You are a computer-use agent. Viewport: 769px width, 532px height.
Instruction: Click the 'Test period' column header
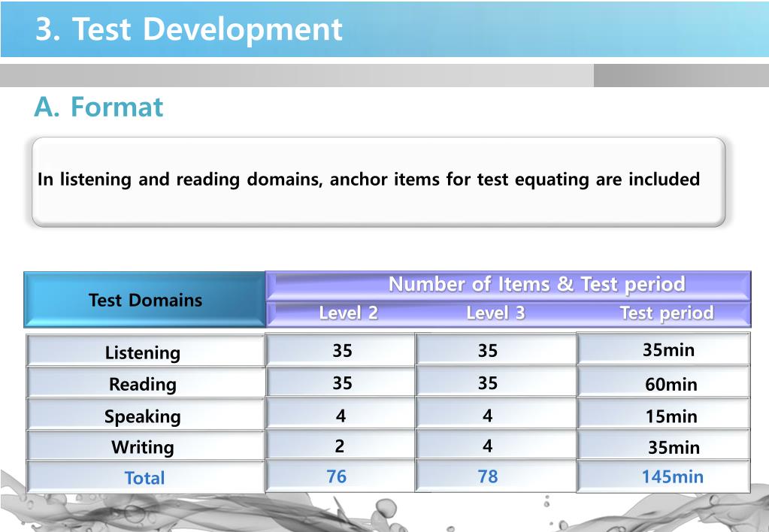pyautogui.click(x=667, y=313)
